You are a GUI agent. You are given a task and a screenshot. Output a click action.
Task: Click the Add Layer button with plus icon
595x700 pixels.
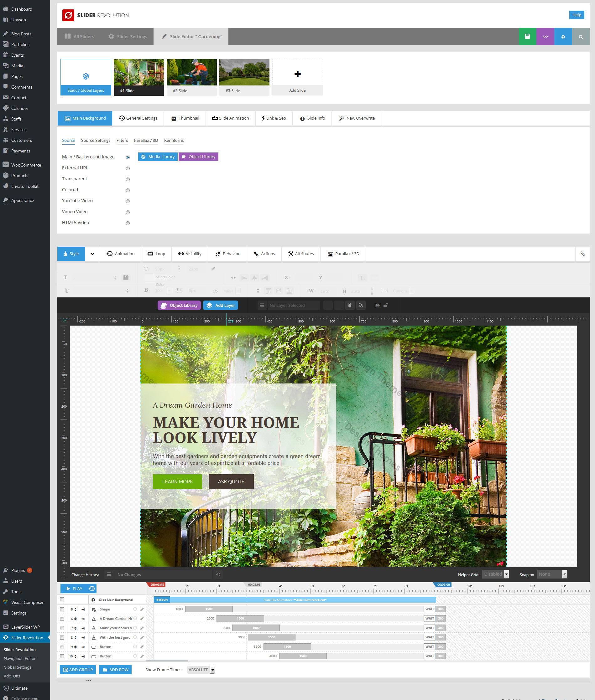[220, 305]
